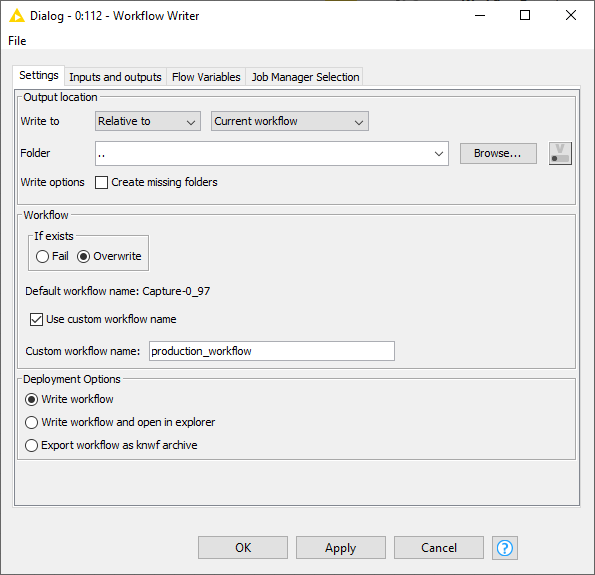The image size is (595, 575).
Task: Uncheck Use custom workflow name
Action: [x=36, y=319]
